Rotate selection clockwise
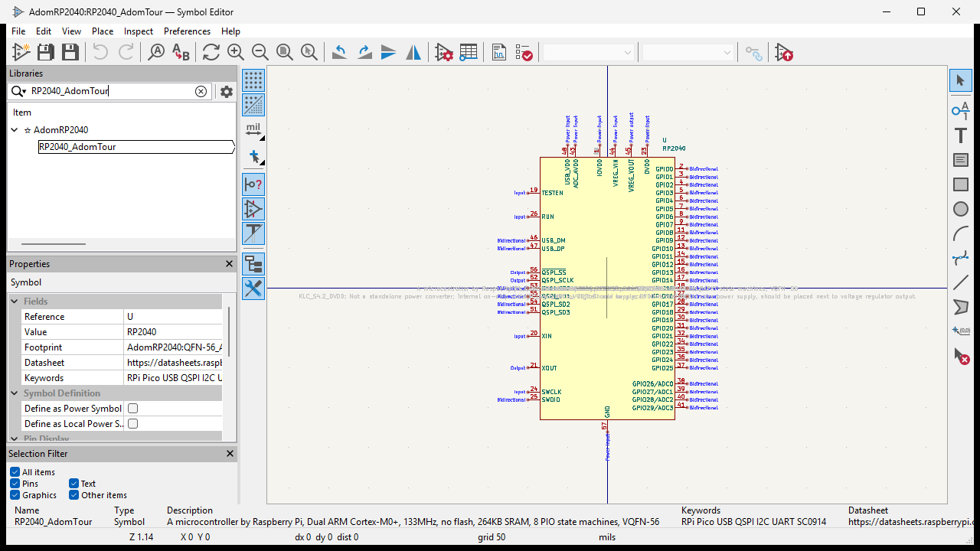The image size is (980, 551). tap(364, 52)
